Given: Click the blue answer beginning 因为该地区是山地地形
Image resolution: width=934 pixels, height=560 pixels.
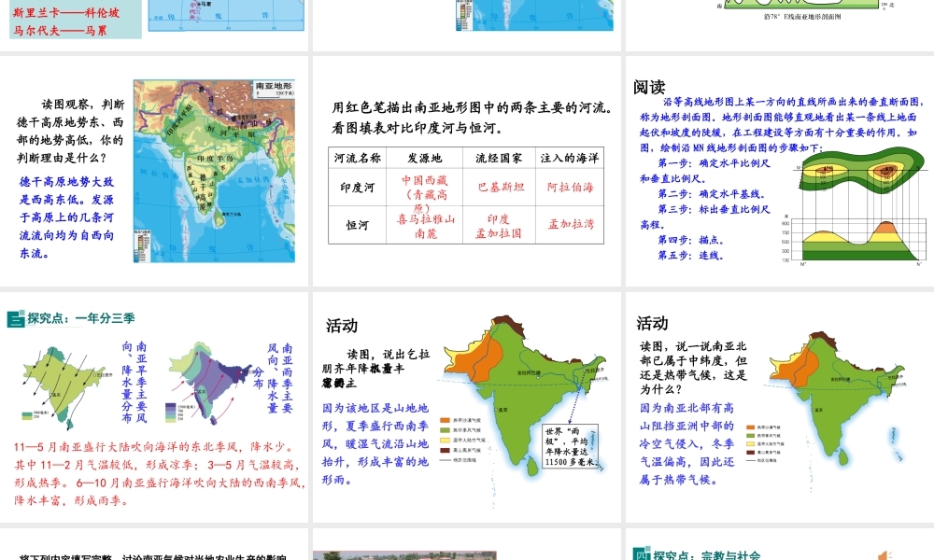Looking at the screenshot, I should 375,444.
